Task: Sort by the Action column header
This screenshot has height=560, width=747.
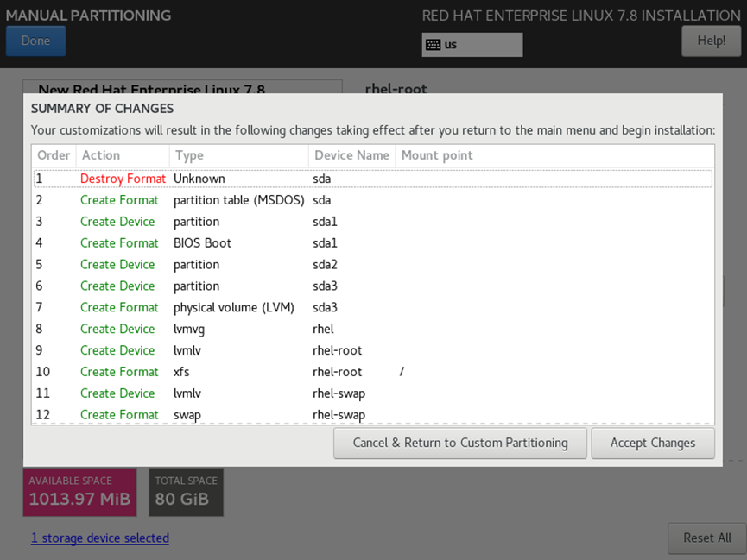Action: (x=123, y=155)
